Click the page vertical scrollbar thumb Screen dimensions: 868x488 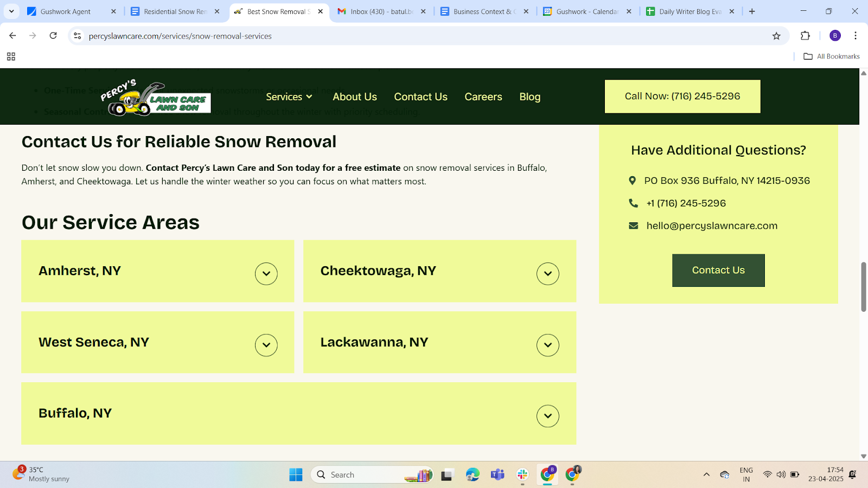point(864,286)
